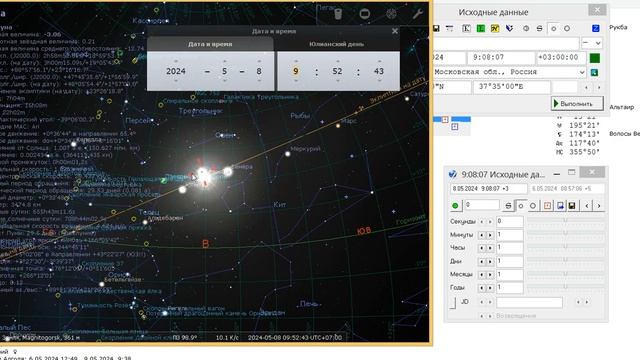Click the wrench settings icon in Stellarium
640x360 pixels.
[x=417, y=13]
